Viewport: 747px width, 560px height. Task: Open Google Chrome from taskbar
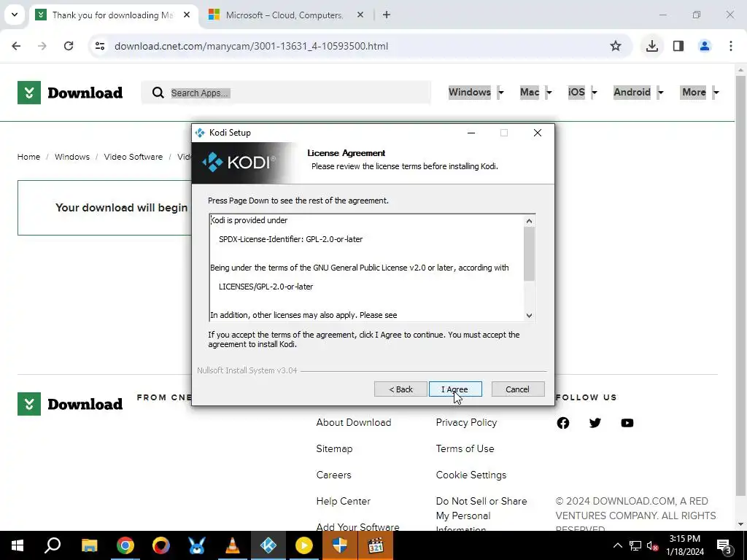pos(125,545)
